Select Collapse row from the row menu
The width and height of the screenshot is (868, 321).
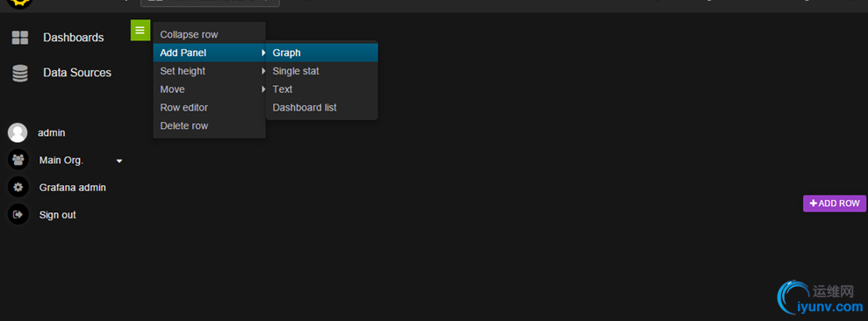pos(209,34)
